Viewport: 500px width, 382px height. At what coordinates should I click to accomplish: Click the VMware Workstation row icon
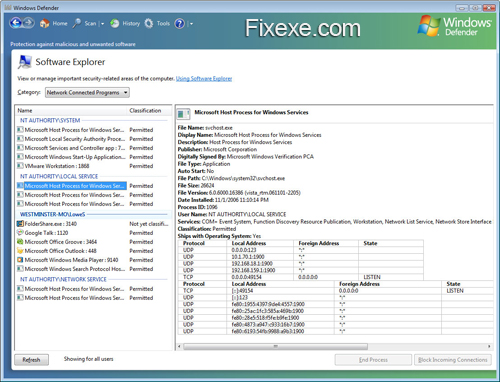coord(20,166)
